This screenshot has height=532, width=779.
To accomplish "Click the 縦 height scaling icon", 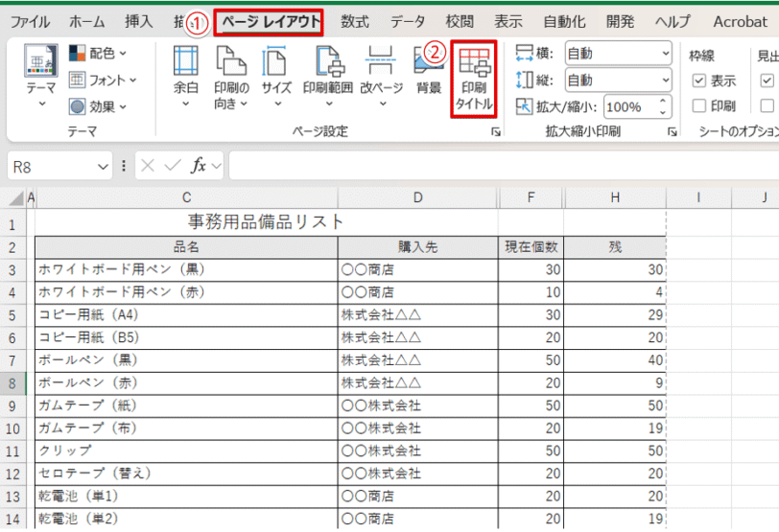I will pyautogui.click(x=524, y=80).
